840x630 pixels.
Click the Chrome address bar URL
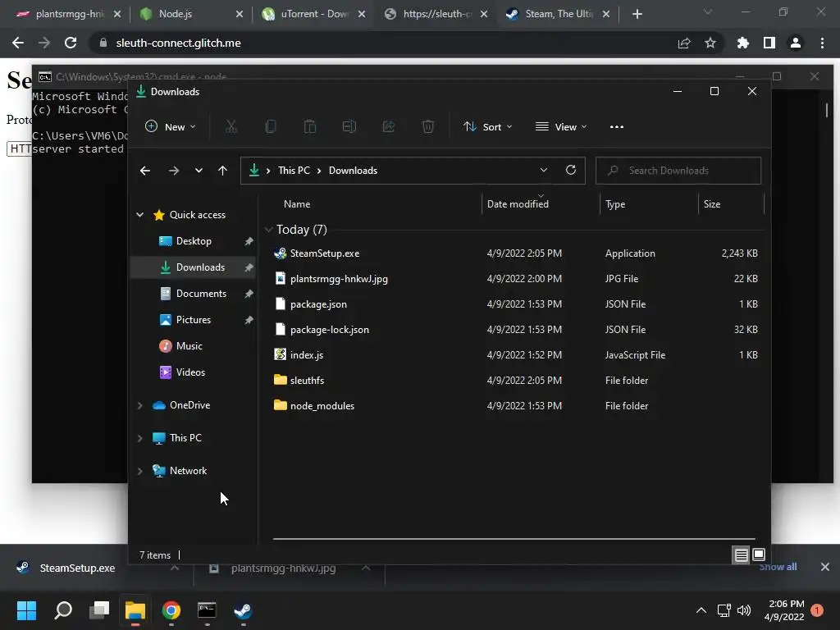(178, 43)
